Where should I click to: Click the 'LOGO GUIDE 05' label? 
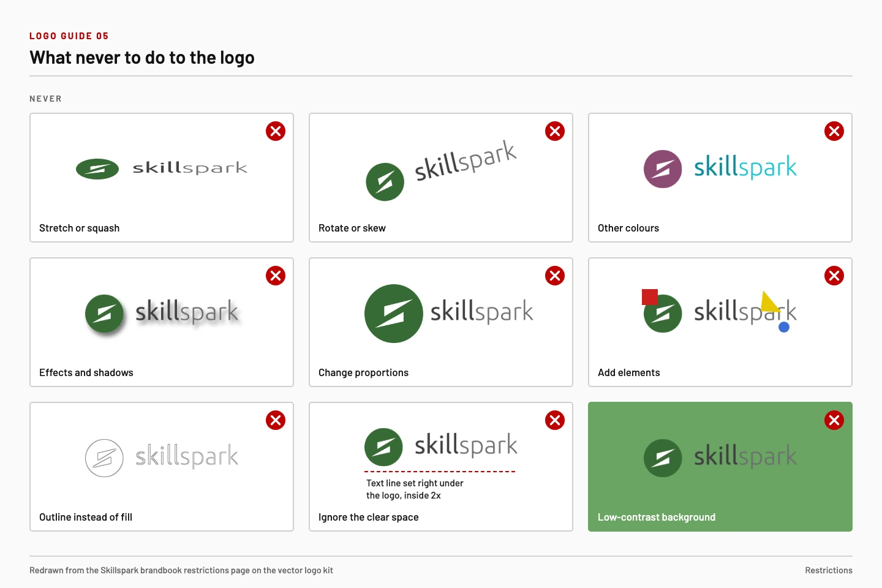69,36
